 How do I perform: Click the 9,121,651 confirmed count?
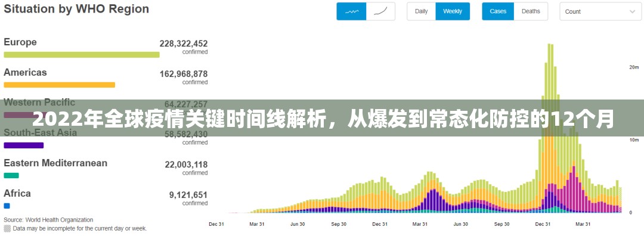pos(188,195)
